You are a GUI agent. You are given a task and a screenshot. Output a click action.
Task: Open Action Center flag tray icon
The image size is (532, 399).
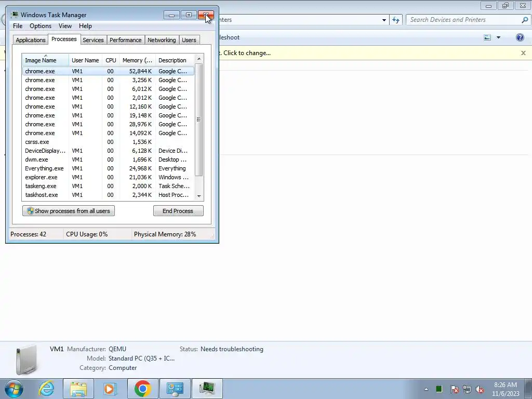tap(454, 389)
